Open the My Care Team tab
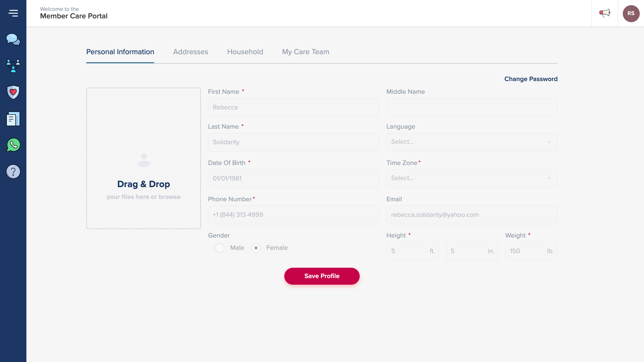This screenshot has height=362, width=644. (305, 52)
